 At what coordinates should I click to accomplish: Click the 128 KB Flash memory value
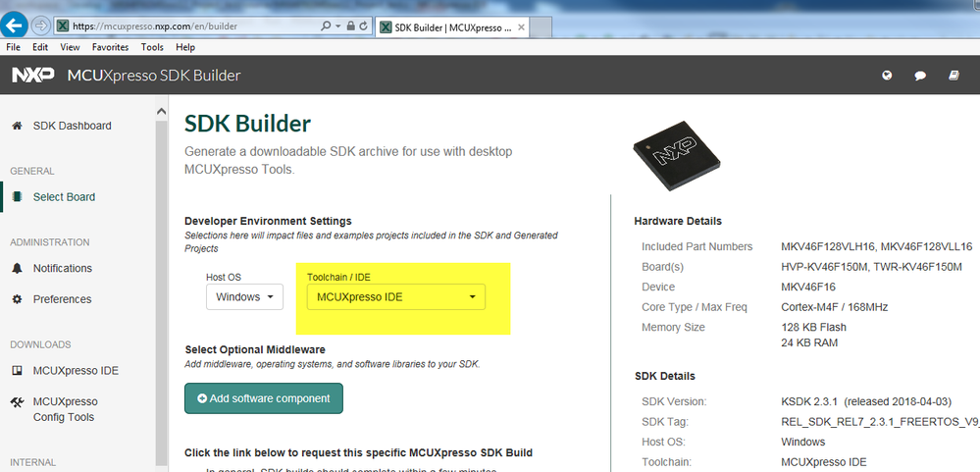pyautogui.click(x=813, y=327)
